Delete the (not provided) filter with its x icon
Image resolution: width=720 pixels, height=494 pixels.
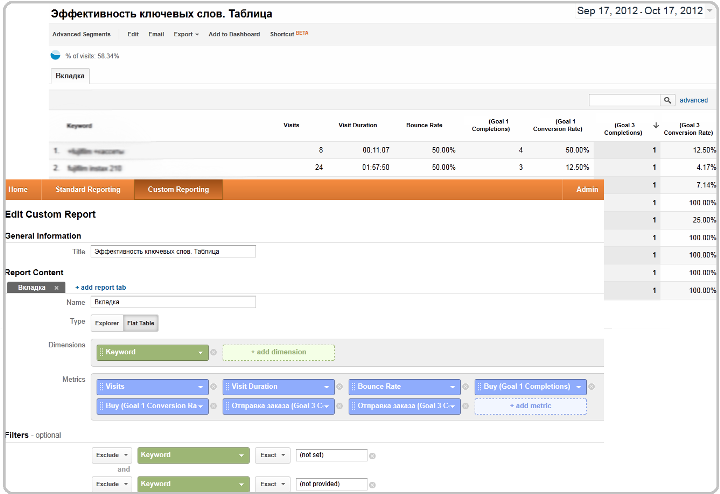click(372, 485)
